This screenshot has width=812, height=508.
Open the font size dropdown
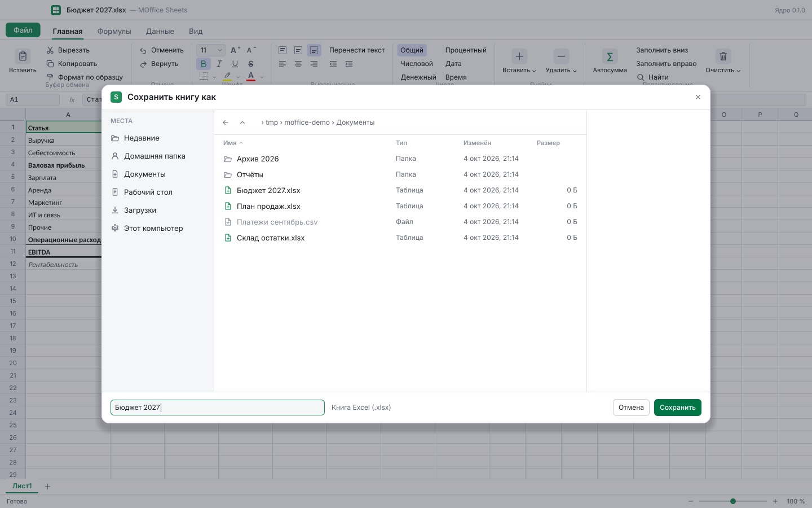(x=211, y=50)
